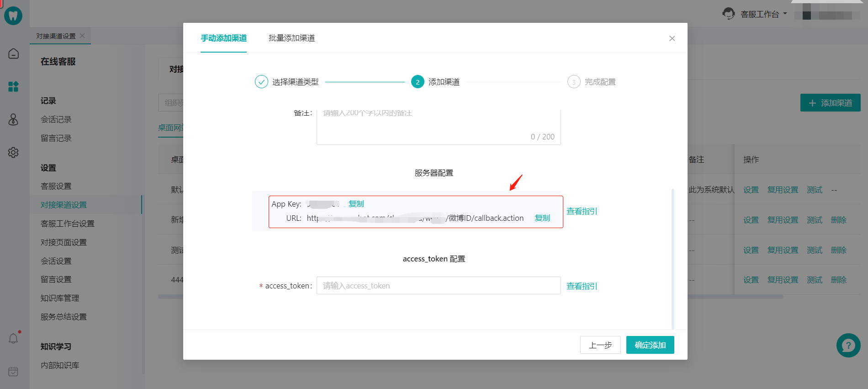This screenshot has height=389, width=868.
Task: Click the 服务器配置 section title
Action: click(x=434, y=173)
